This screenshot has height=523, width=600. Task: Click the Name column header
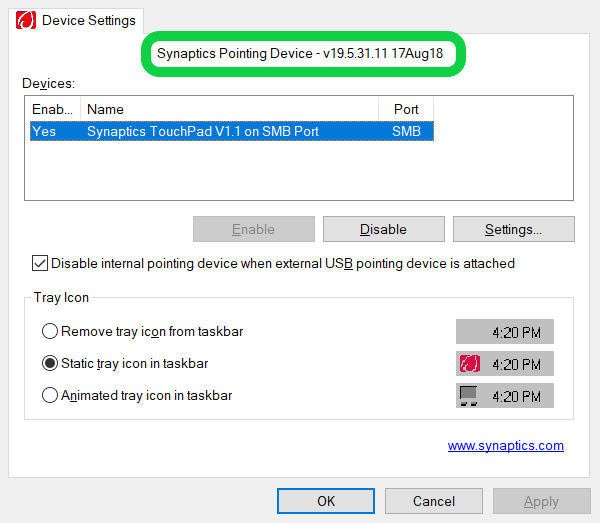pyautogui.click(x=229, y=109)
